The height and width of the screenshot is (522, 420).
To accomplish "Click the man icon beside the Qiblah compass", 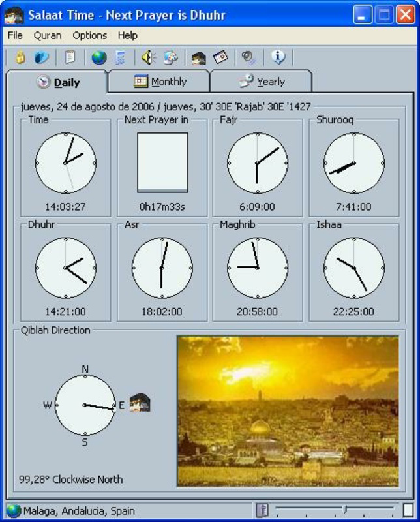I will pos(140,402).
